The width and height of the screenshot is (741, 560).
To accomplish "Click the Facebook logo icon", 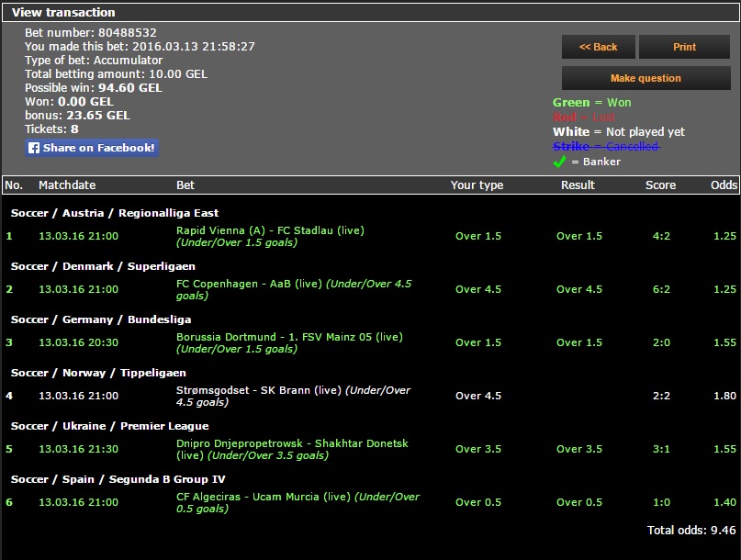I will [34, 148].
